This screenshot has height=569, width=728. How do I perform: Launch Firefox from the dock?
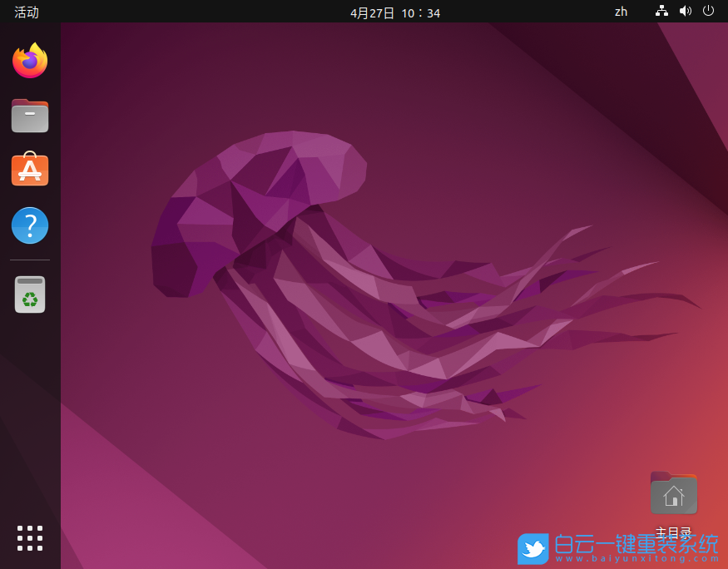(x=29, y=60)
